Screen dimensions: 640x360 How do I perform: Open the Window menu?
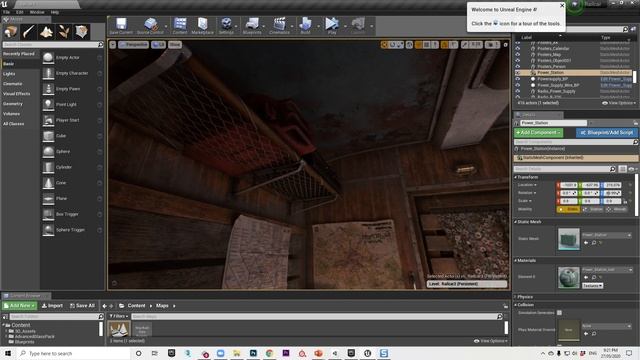[37, 12]
